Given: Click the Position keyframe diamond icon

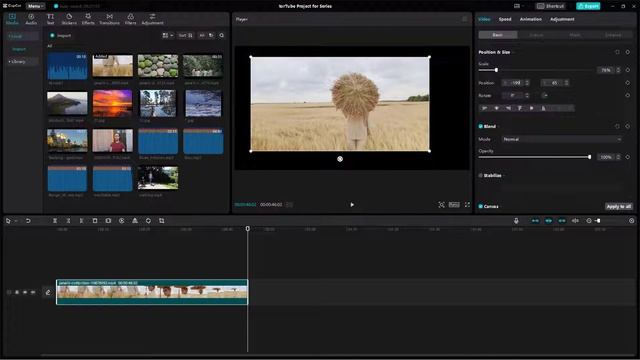Looking at the screenshot, I should pyautogui.click(x=628, y=83).
